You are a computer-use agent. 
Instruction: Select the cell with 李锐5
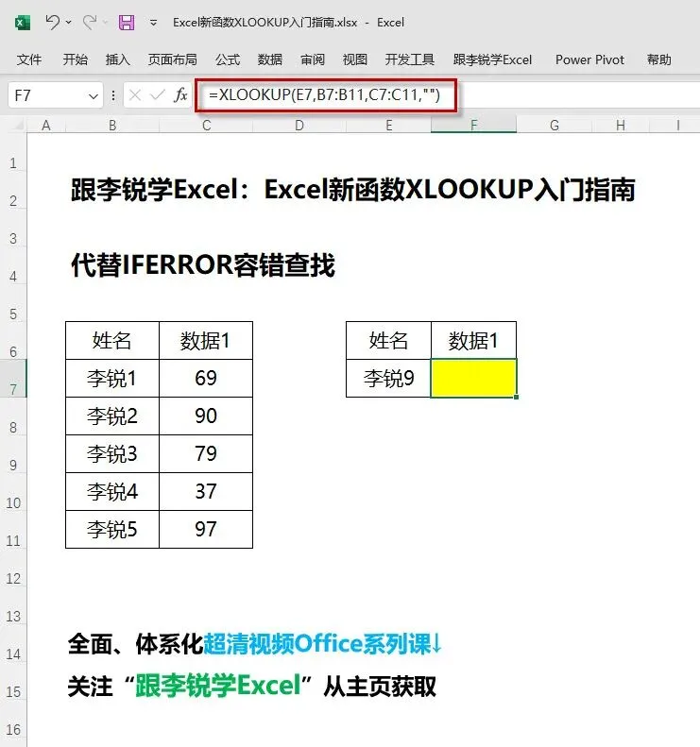pos(112,529)
